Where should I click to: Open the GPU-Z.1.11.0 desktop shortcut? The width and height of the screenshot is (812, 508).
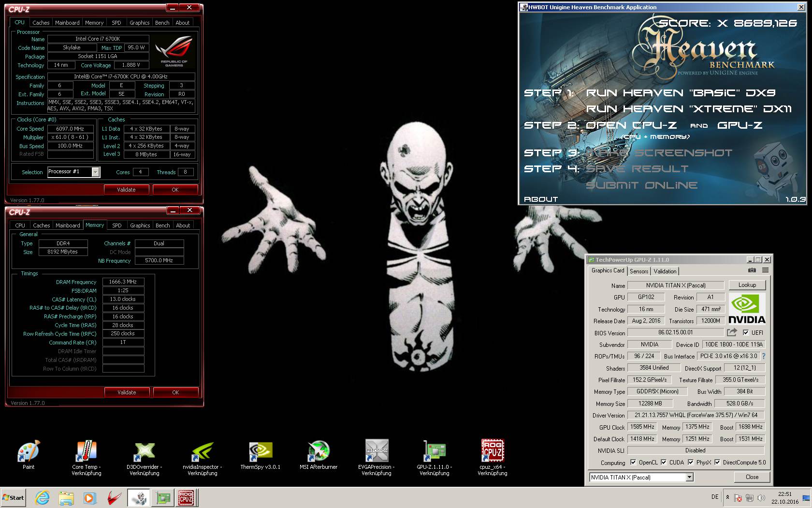click(435, 458)
